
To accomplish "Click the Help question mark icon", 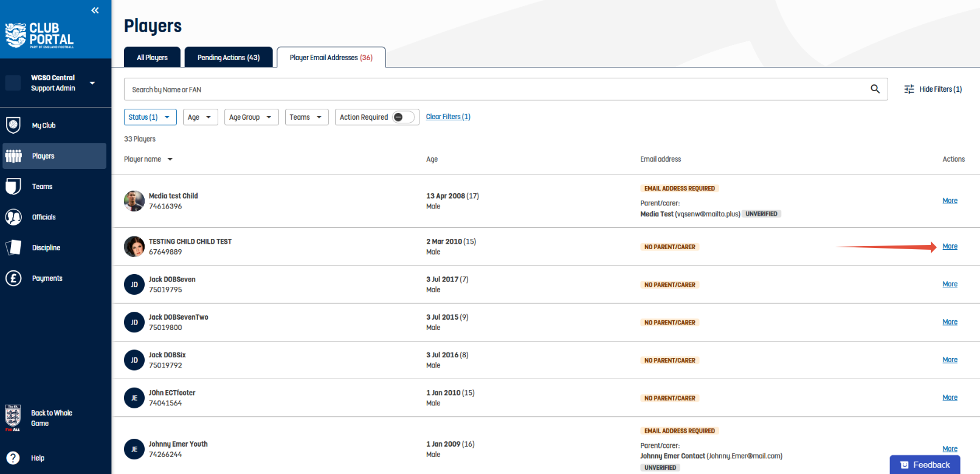I will pyautogui.click(x=13, y=458).
